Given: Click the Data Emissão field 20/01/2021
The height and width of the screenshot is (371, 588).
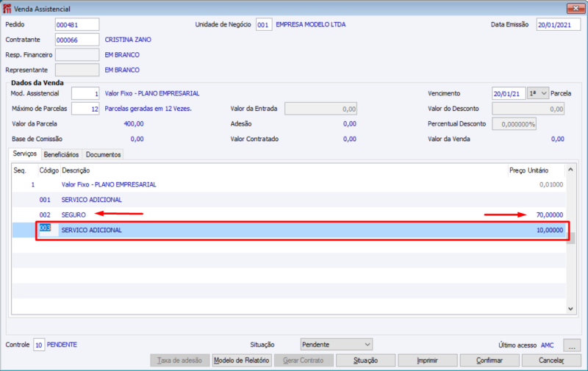Looking at the screenshot, I should tap(559, 25).
